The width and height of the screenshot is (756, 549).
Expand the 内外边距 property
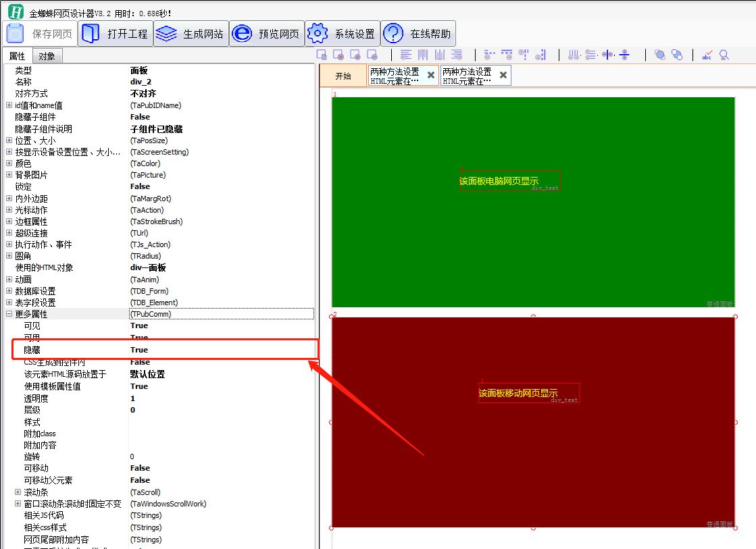(9, 198)
